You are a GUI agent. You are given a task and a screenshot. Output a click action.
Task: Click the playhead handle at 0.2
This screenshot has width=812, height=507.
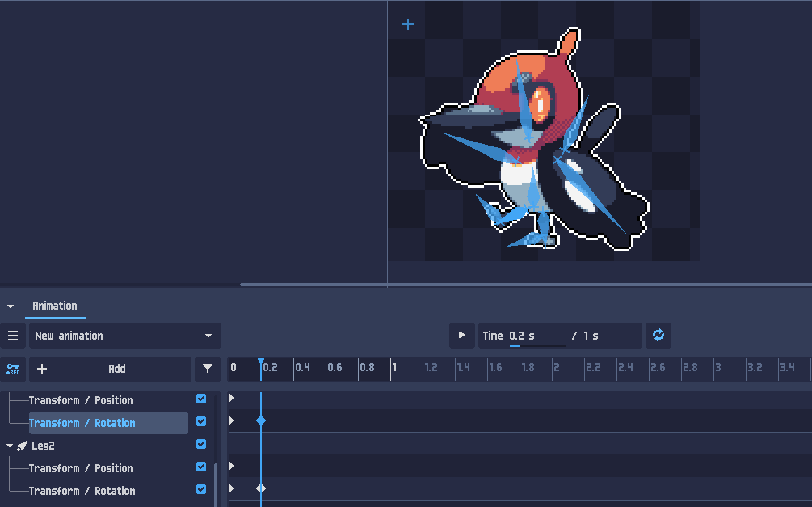(261, 361)
